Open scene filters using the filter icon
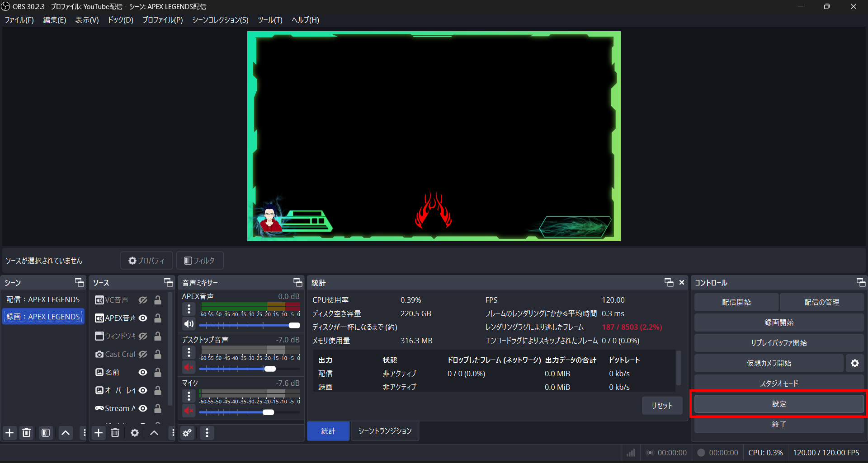The image size is (868, 463). pos(45,433)
